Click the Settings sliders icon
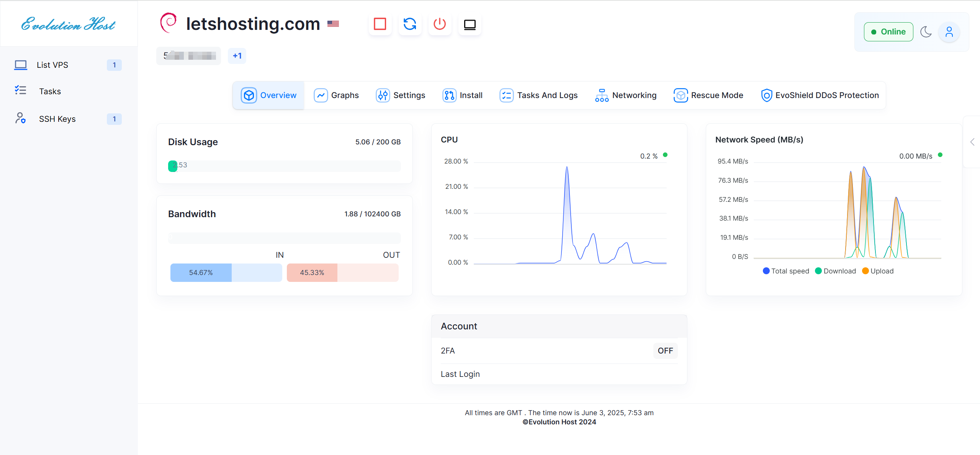The image size is (980, 455). [383, 95]
